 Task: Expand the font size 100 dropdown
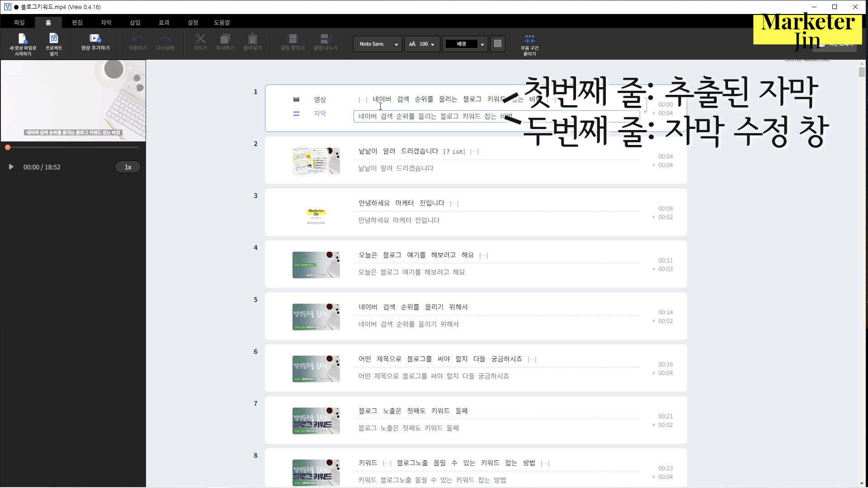(422, 44)
